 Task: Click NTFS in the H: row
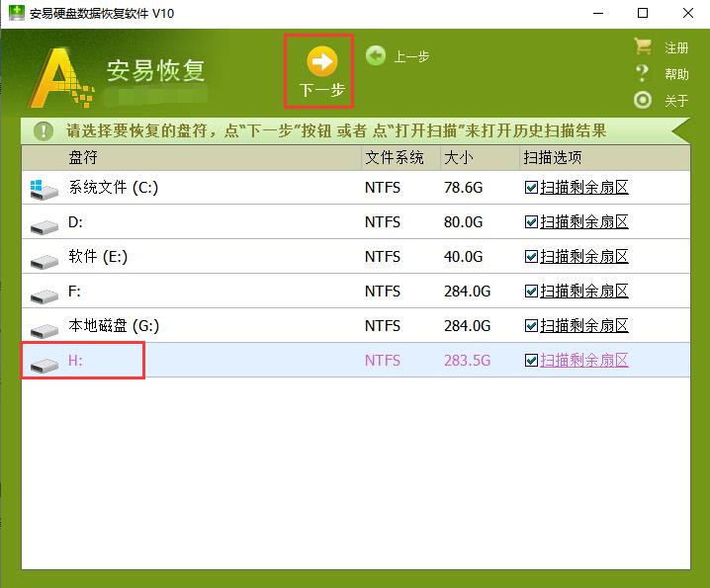[383, 361]
